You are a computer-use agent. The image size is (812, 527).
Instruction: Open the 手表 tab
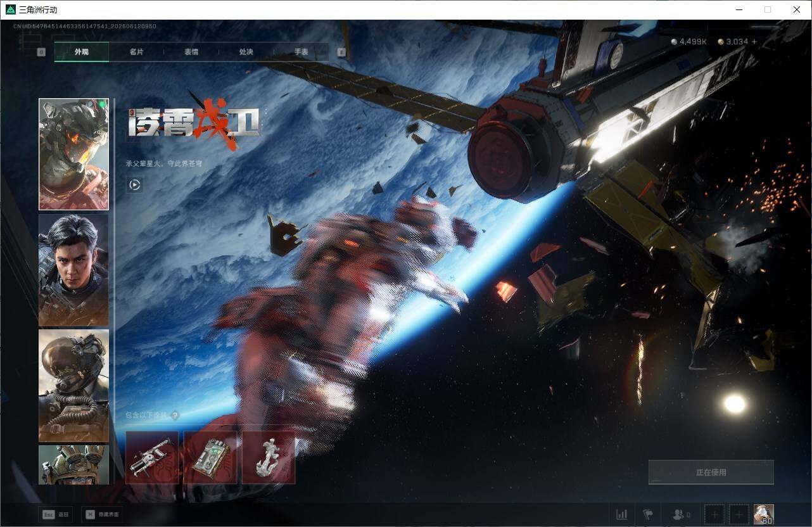(301, 52)
